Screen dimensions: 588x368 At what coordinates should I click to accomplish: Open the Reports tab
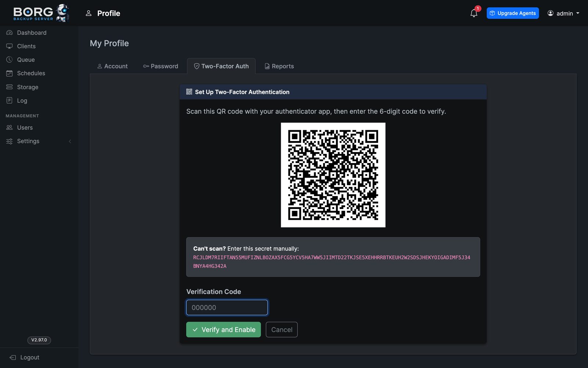[x=279, y=66]
